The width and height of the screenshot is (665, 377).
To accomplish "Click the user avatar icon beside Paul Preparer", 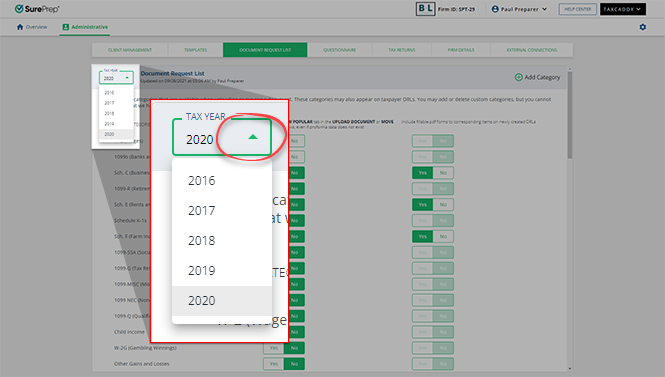I will (x=495, y=9).
